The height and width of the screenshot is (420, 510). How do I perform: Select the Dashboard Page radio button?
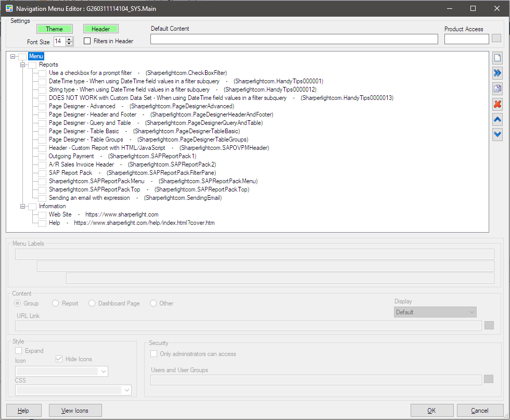(92, 303)
